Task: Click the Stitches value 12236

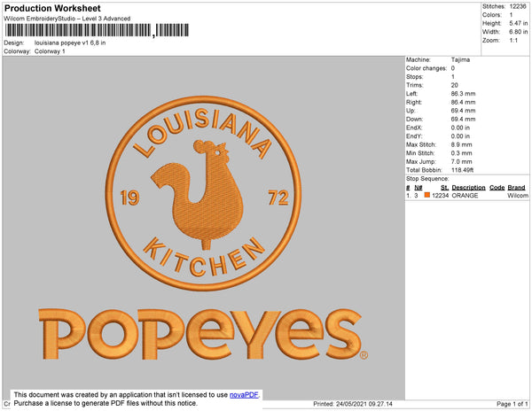Action: (x=518, y=6)
